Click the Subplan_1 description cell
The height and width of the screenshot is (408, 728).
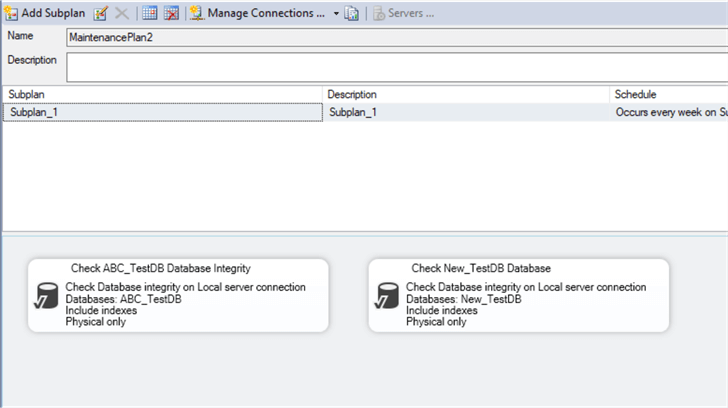pos(467,113)
